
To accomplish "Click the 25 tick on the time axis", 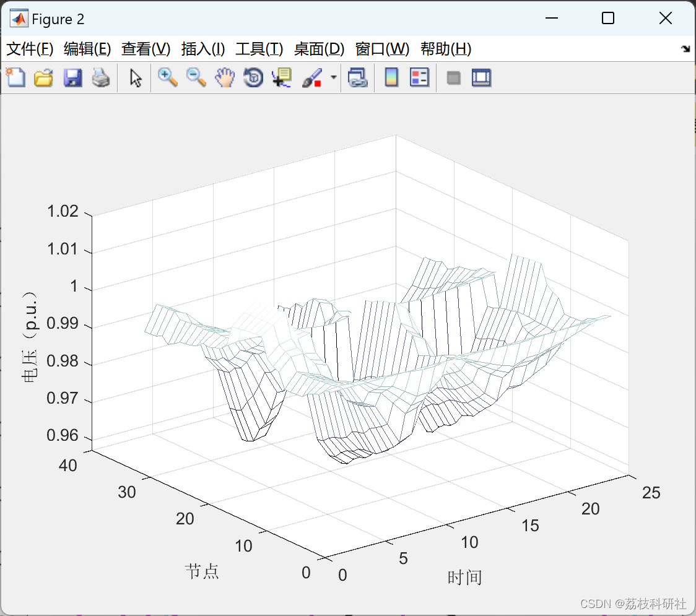I will (x=651, y=493).
